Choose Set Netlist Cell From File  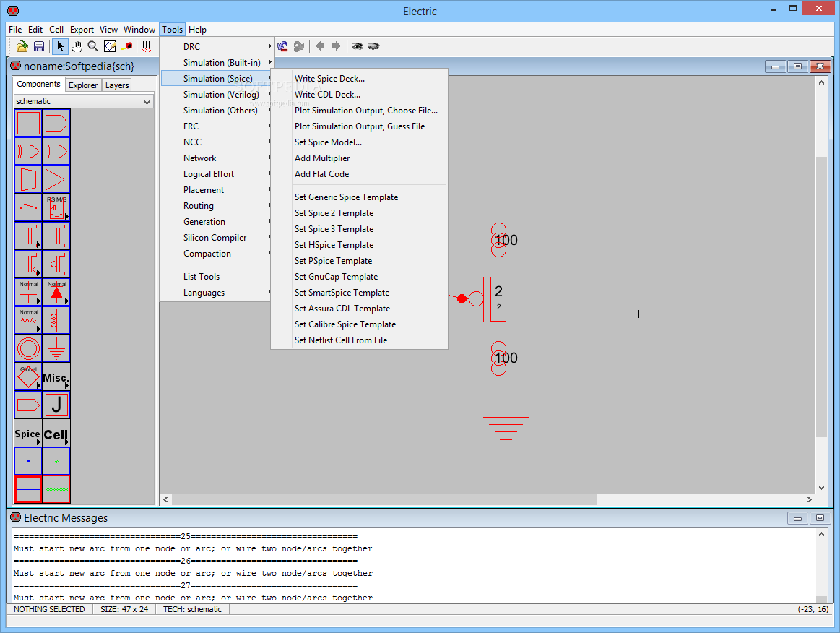click(359, 340)
